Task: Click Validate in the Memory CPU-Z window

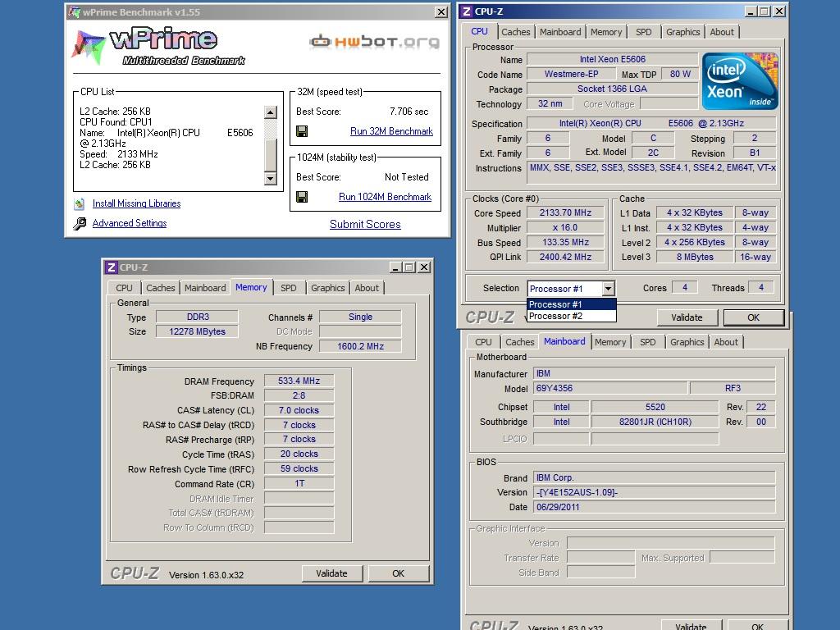Action: [332, 573]
